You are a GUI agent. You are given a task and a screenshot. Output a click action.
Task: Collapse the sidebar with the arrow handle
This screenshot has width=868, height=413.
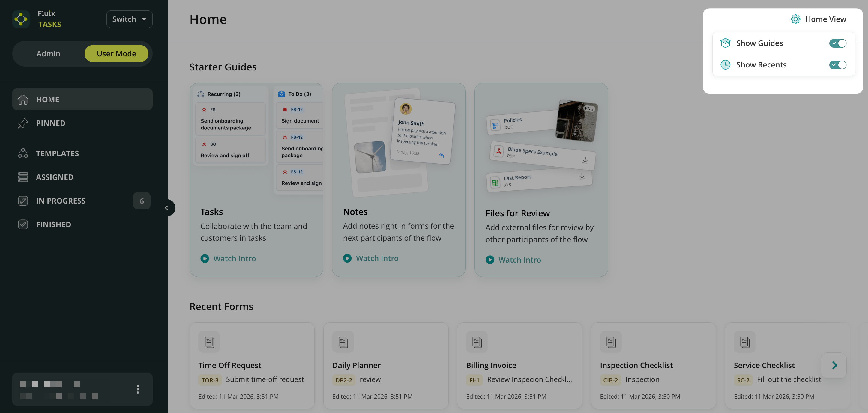tap(167, 208)
